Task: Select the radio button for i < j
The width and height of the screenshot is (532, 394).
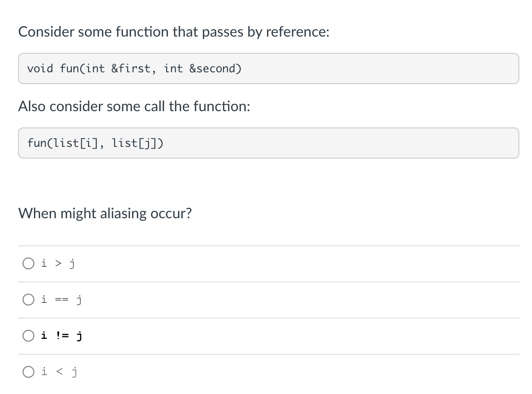Action: [28, 371]
